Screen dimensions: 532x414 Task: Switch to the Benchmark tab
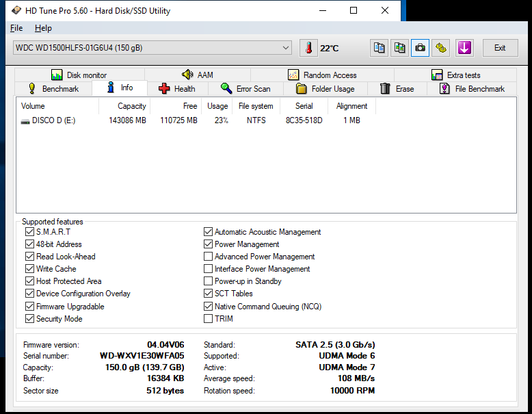tap(53, 89)
